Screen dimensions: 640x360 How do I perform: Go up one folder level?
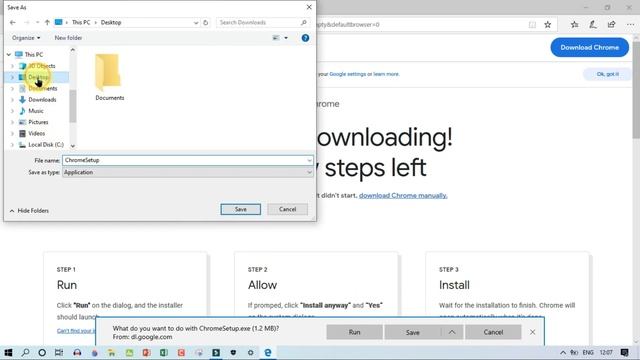(47, 22)
